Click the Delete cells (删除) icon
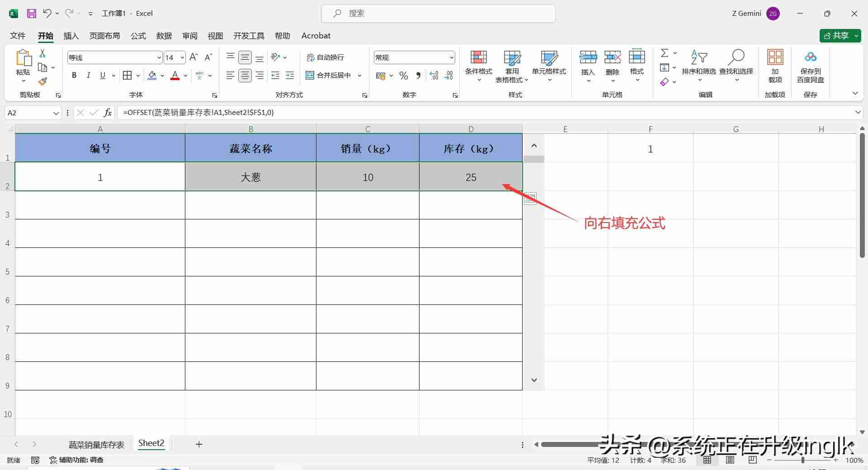 (x=613, y=57)
